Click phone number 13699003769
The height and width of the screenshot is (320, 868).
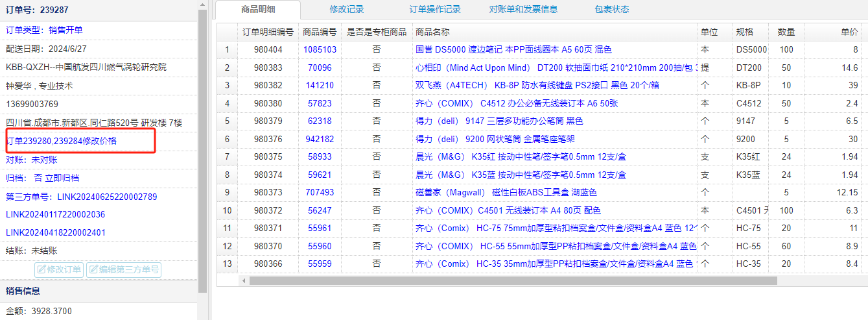click(x=32, y=104)
